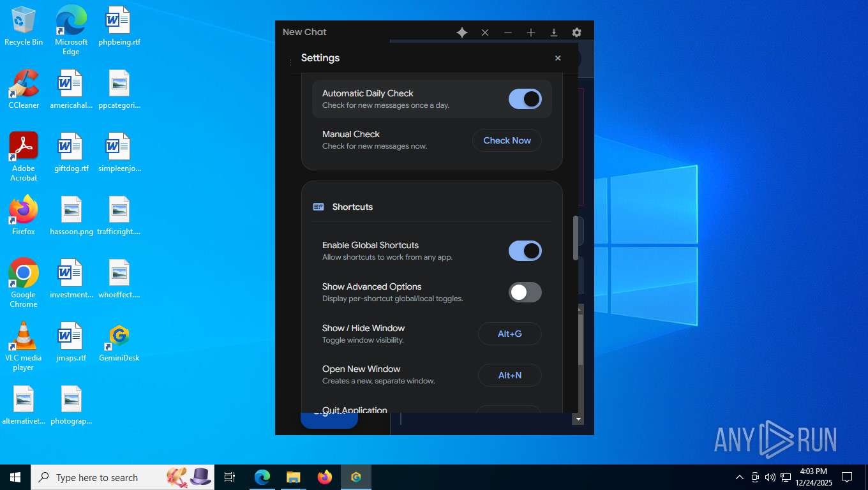Select the trafficright... image icon
868x490 pixels.
(119, 216)
